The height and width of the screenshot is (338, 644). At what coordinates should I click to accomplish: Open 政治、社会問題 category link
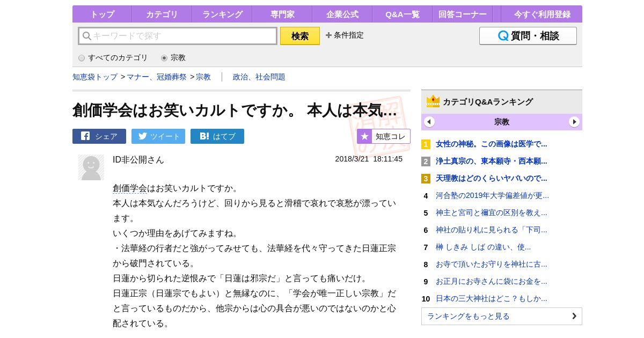click(259, 77)
